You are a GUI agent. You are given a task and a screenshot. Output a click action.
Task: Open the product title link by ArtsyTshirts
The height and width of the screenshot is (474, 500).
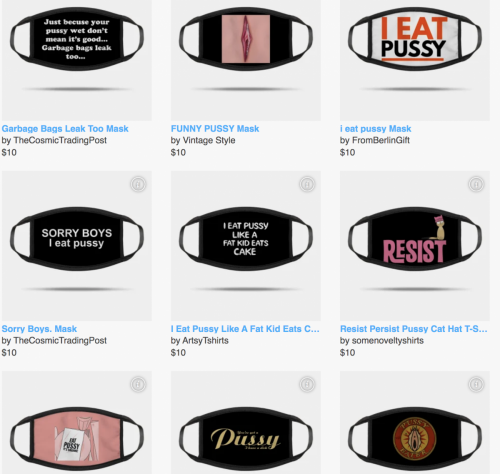tap(245, 329)
